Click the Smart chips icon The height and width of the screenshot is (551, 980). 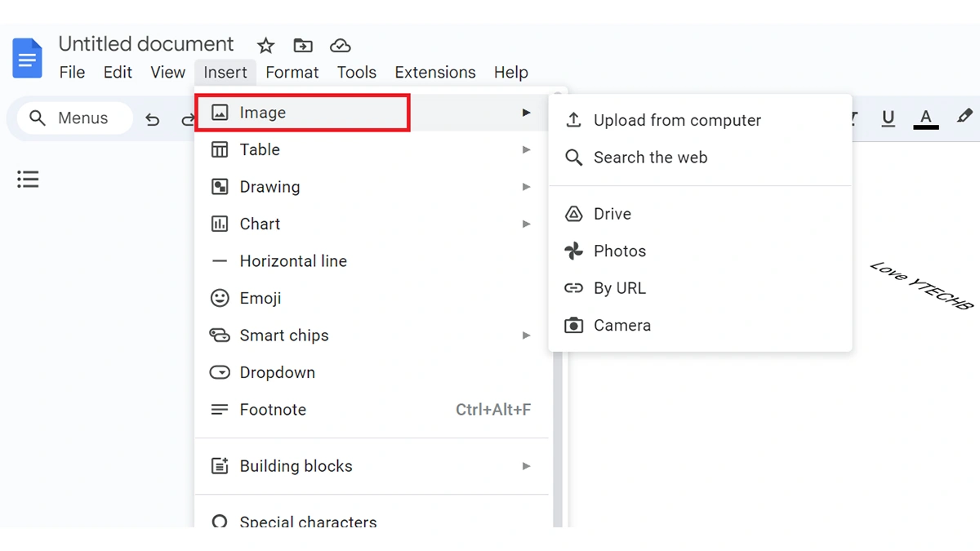220,335
